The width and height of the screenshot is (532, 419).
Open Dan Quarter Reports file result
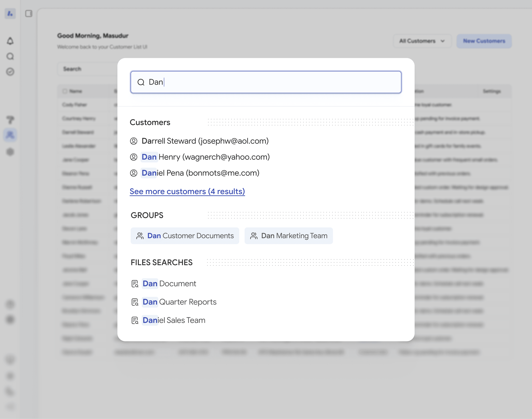point(179,302)
